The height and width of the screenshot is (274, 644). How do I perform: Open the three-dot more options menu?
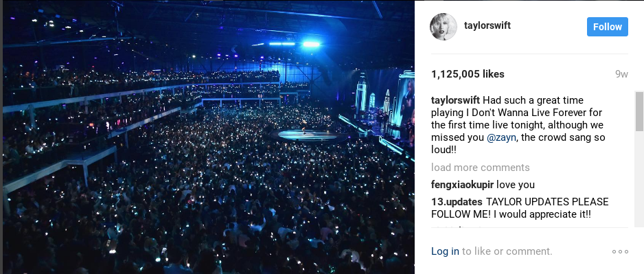(x=620, y=251)
